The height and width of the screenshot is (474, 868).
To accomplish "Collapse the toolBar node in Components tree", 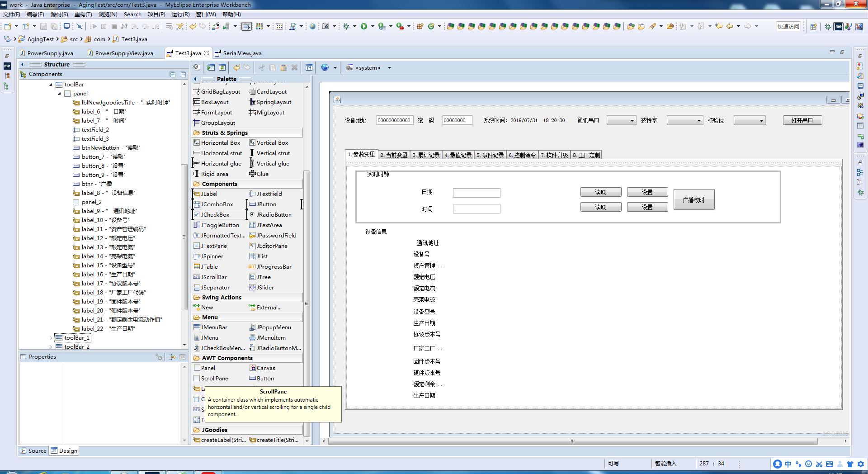I will click(x=51, y=85).
